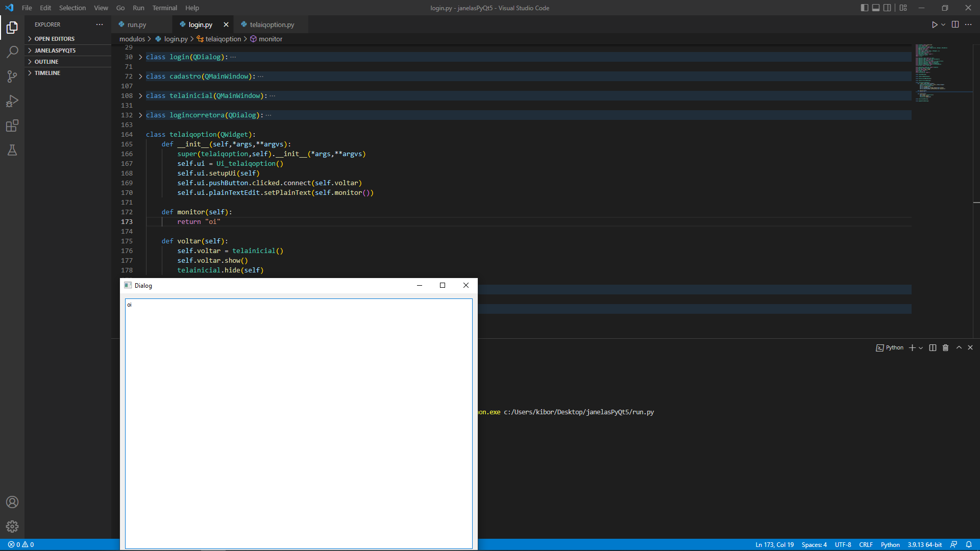Expand folded class login code line
This screenshot has width=980, height=551.
click(x=140, y=57)
